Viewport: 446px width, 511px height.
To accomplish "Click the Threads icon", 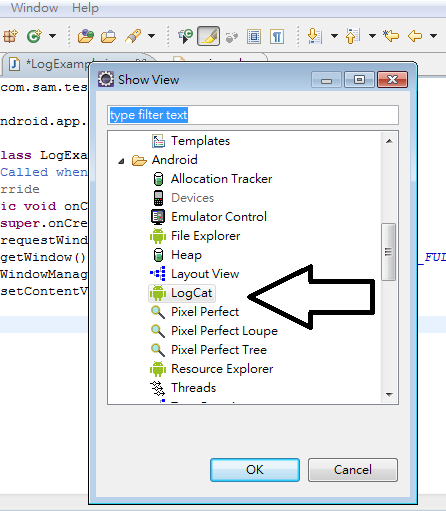I will tap(158, 388).
